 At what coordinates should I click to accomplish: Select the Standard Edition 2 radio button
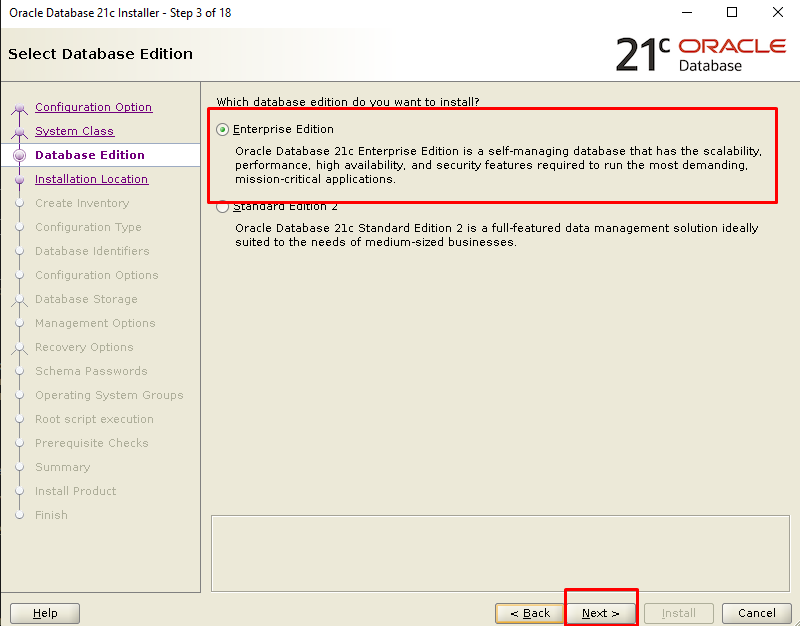222,207
